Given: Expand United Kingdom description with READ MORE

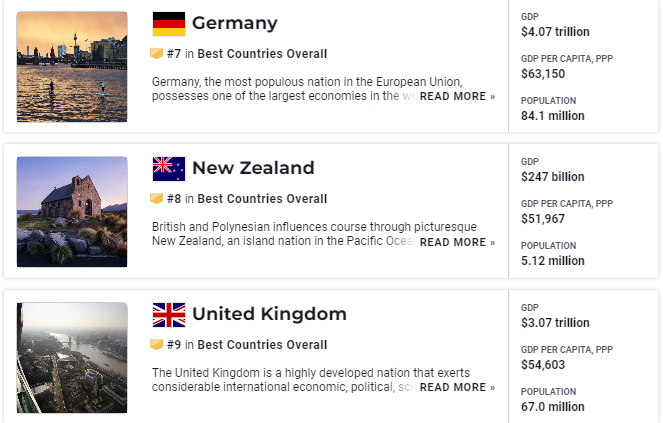Looking at the screenshot, I should tap(457, 387).
